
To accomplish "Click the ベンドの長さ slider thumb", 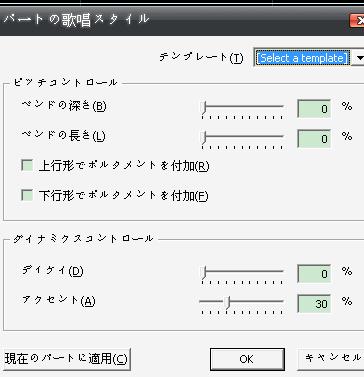I will coord(204,137).
